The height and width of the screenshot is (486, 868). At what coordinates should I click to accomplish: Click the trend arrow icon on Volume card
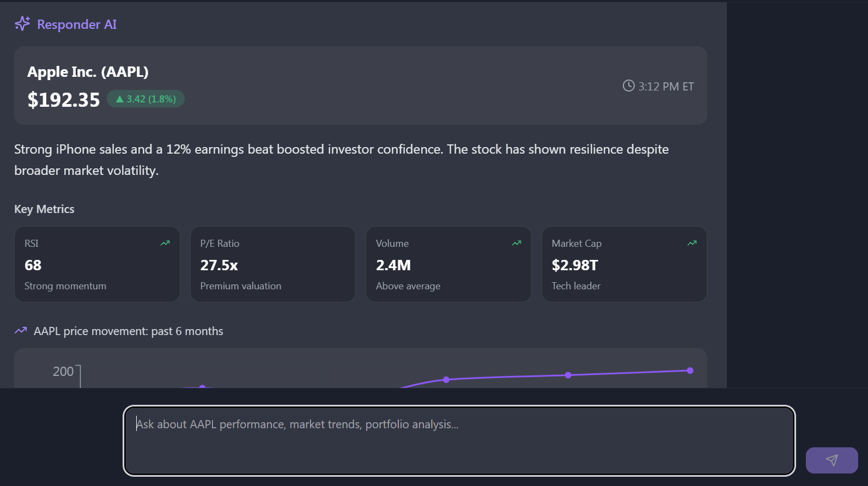tap(517, 243)
